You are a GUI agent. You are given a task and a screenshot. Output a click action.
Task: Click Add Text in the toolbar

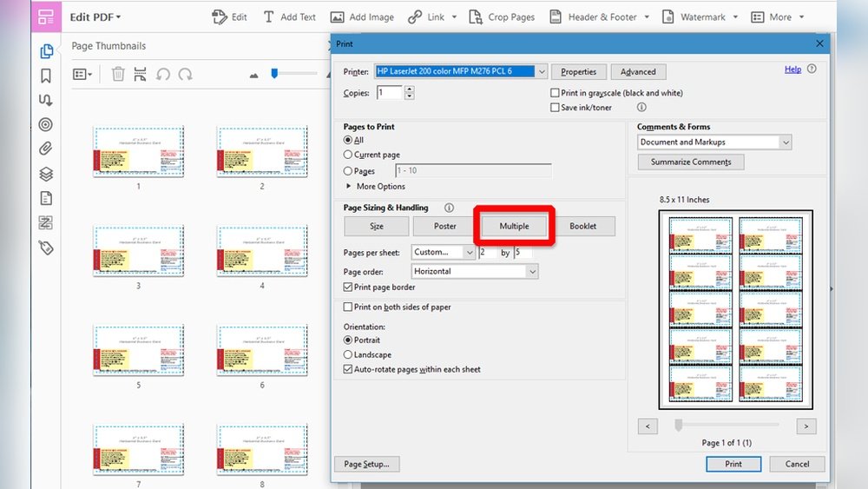point(290,17)
